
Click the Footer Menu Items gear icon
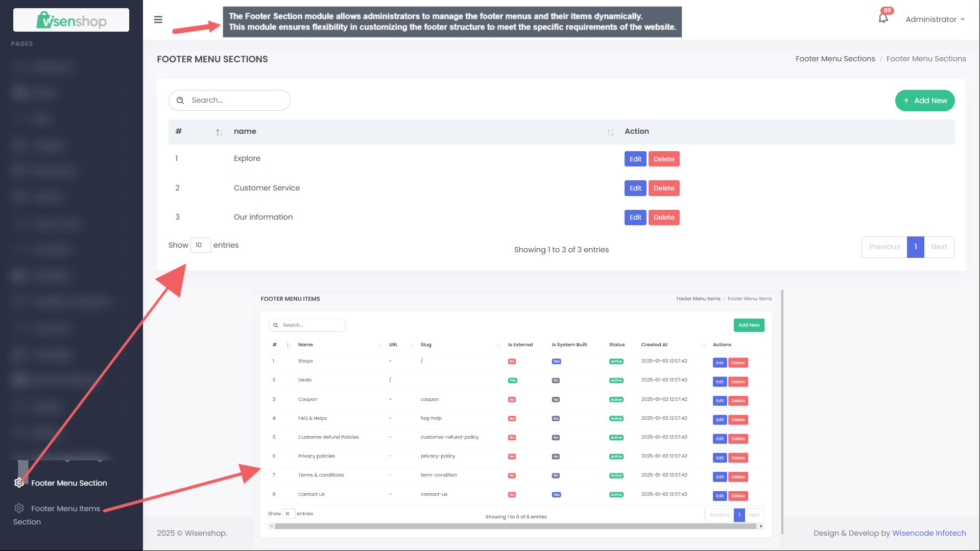[x=19, y=508]
